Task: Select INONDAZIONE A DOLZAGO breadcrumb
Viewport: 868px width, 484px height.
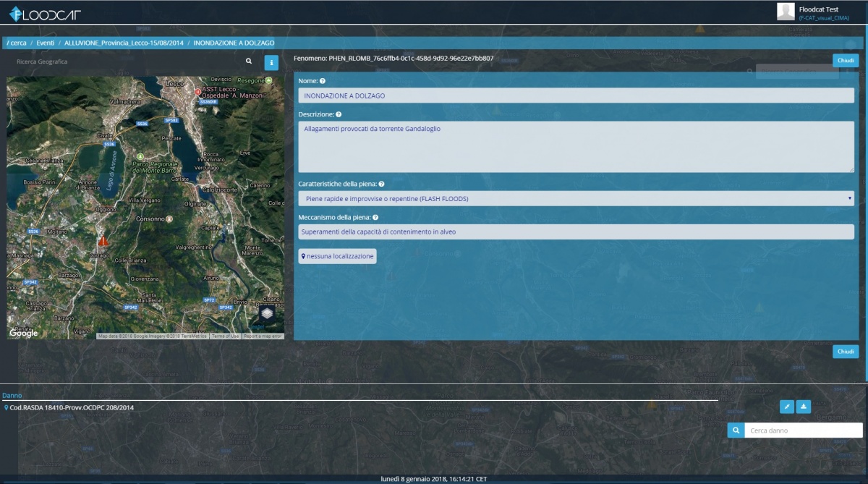Action: pos(234,43)
